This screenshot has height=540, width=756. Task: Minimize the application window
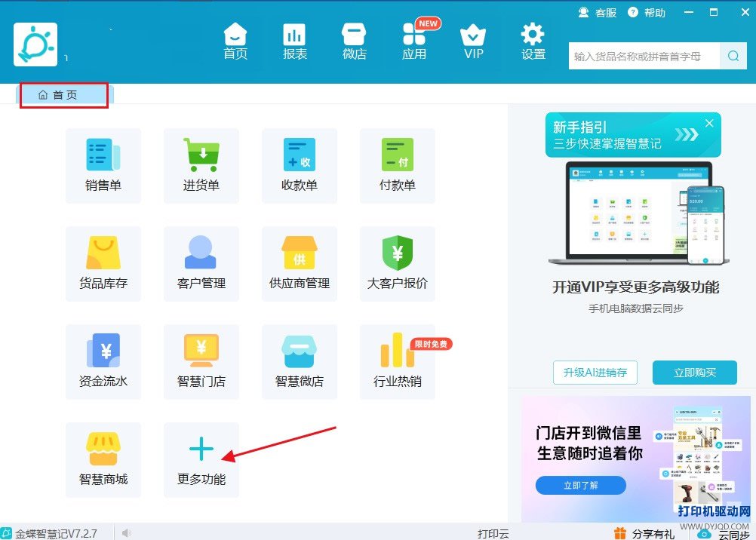pyautogui.click(x=689, y=12)
